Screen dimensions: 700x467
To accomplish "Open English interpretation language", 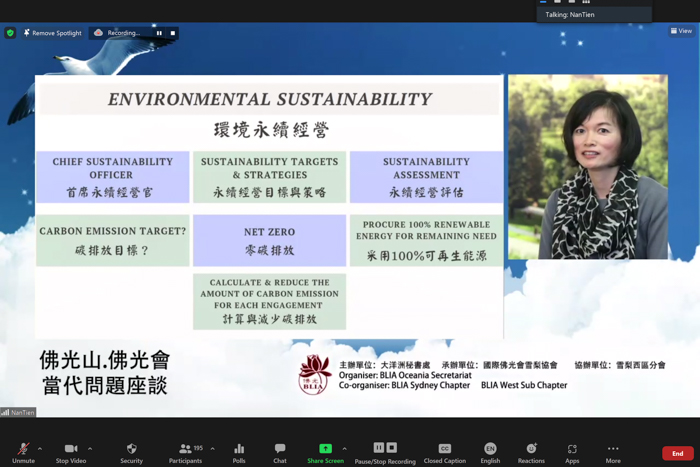I will tap(490, 453).
